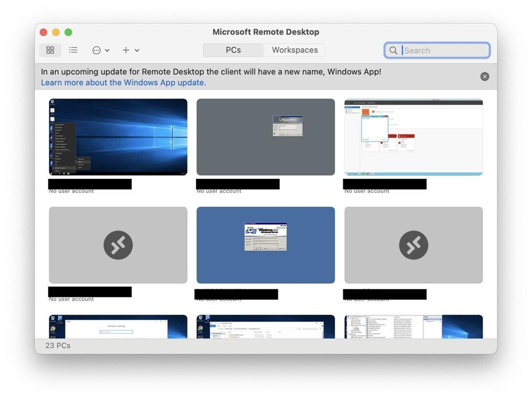532x400 pixels.
Task: Click the search magnifier icon
Action: point(393,50)
